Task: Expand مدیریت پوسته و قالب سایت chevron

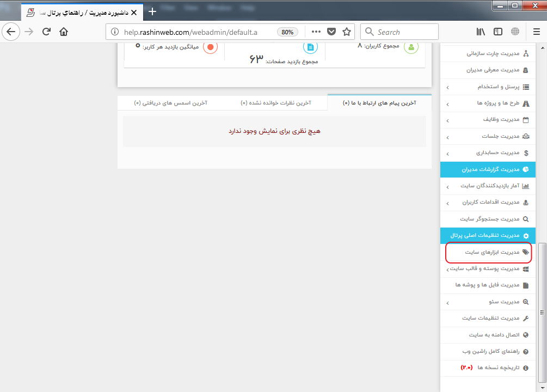Action: point(447,269)
